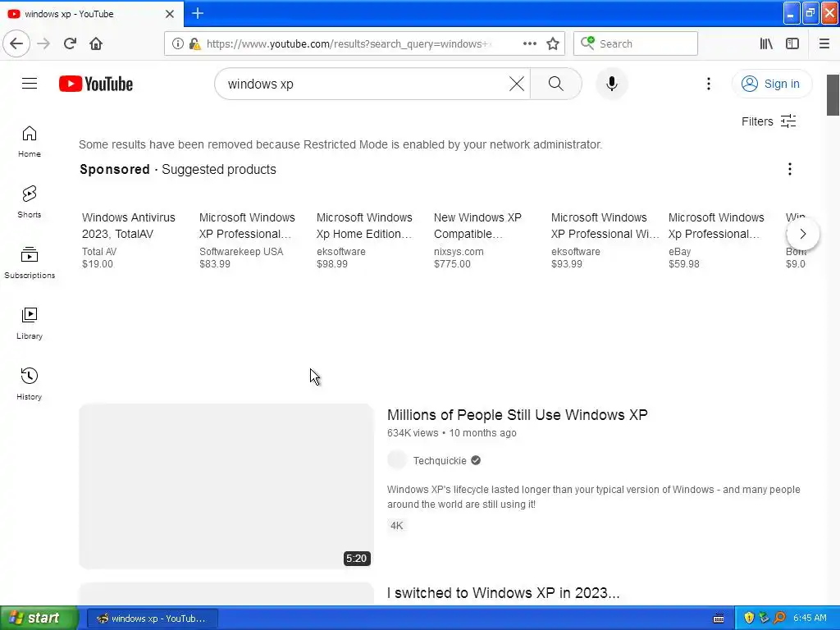The image size is (840, 630).
Task: Submit search with the magnifier button
Action: pos(555,84)
